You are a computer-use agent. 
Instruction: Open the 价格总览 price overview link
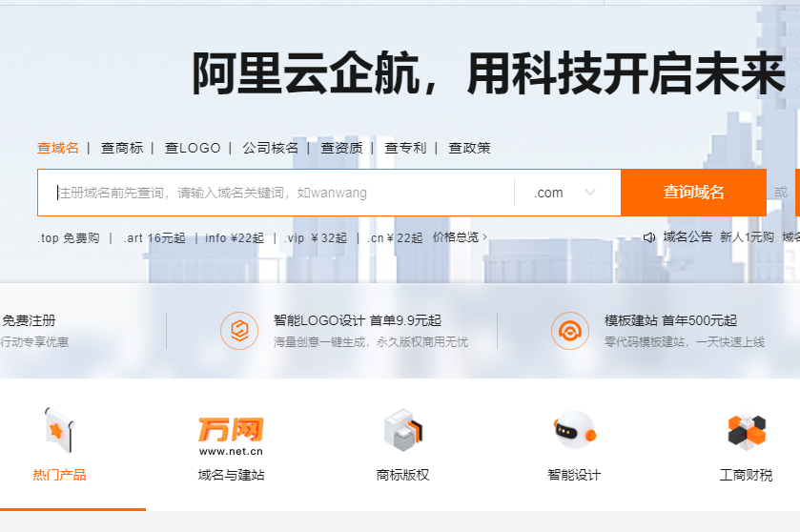click(x=456, y=237)
